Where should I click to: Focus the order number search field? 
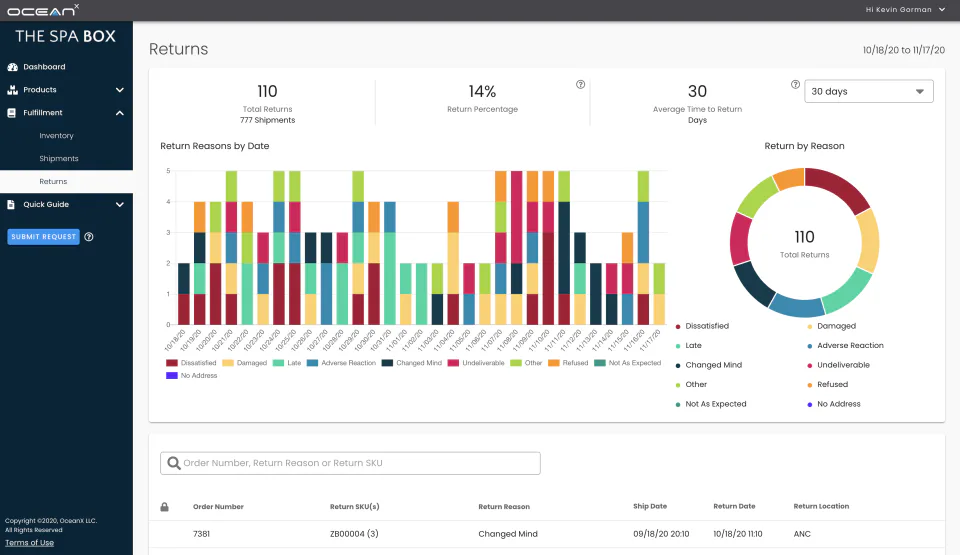(350, 463)
